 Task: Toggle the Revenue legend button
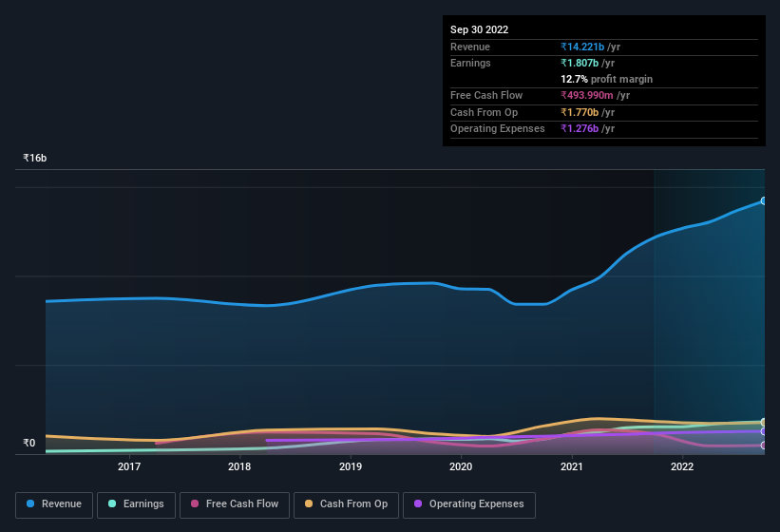[54, 504]
